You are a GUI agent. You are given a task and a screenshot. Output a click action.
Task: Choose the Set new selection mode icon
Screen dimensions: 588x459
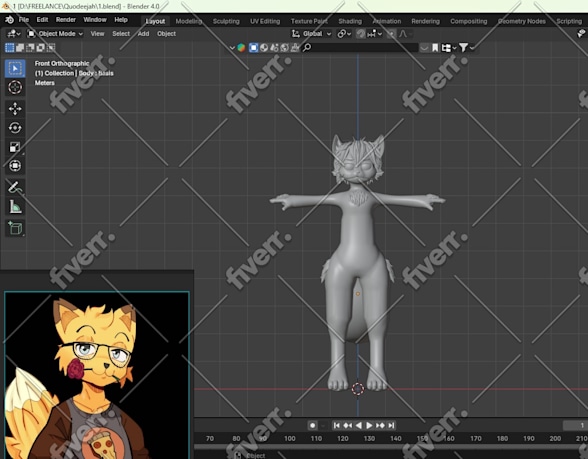point(9,48)
